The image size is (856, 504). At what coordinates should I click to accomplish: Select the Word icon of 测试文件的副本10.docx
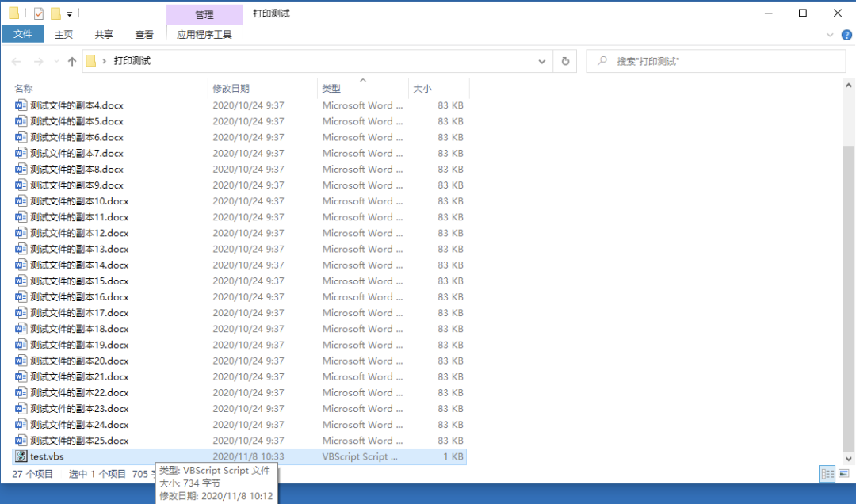coord(21,201)
